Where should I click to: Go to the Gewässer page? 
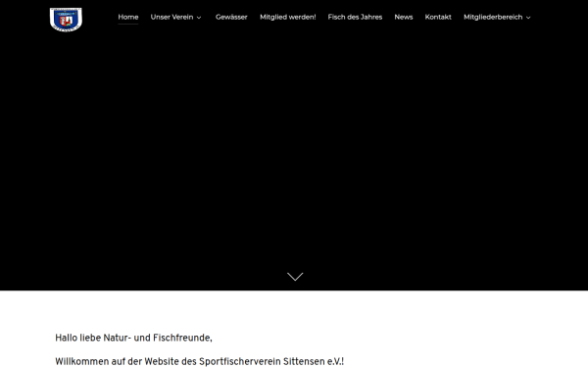[x=231, y=17]
